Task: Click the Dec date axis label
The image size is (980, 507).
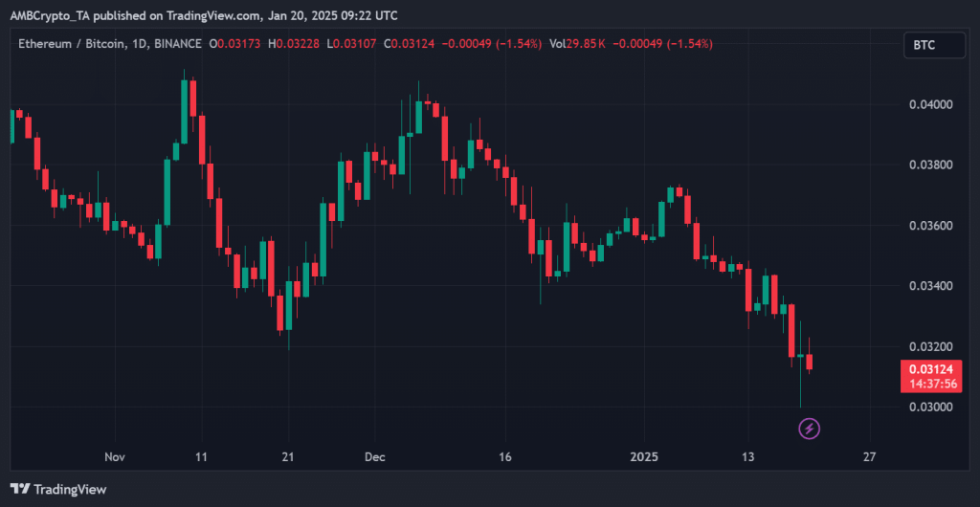Action: [x=375, y=457]
